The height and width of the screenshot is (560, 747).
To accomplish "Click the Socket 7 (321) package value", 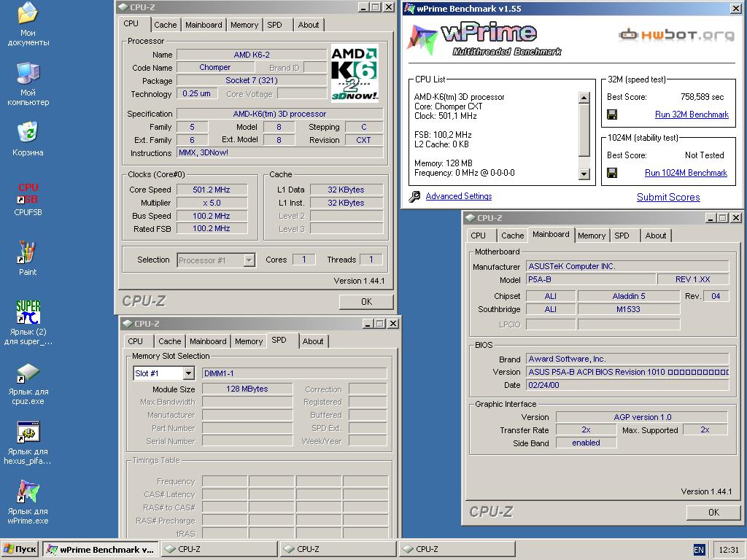I will [x=252, y=80].
